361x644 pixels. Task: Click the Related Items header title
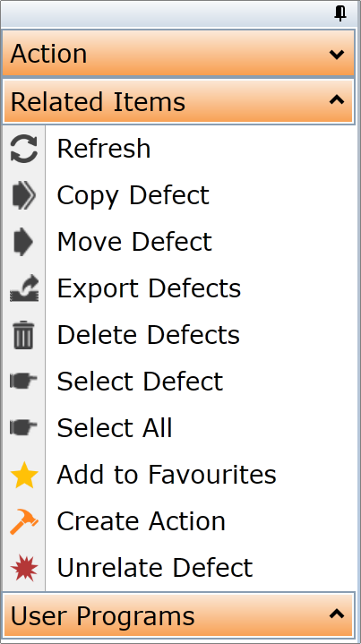click(x=98, y=102)
